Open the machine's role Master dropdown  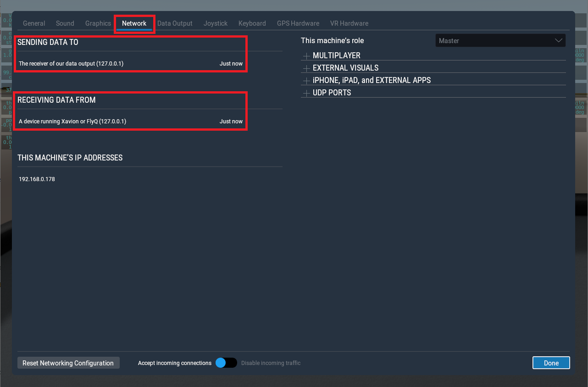point(500,41)
